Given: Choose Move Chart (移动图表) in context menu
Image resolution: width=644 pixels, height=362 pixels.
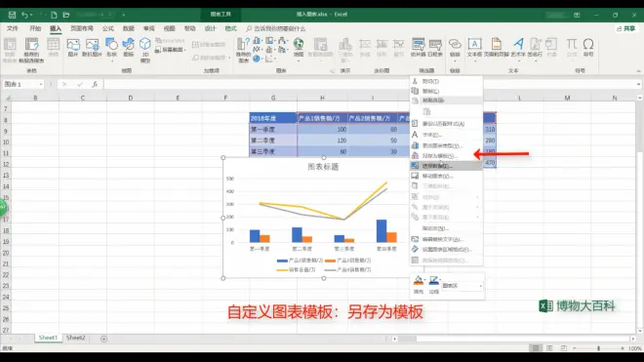Looking at the screenshot, I should click(x=446, y=176).
